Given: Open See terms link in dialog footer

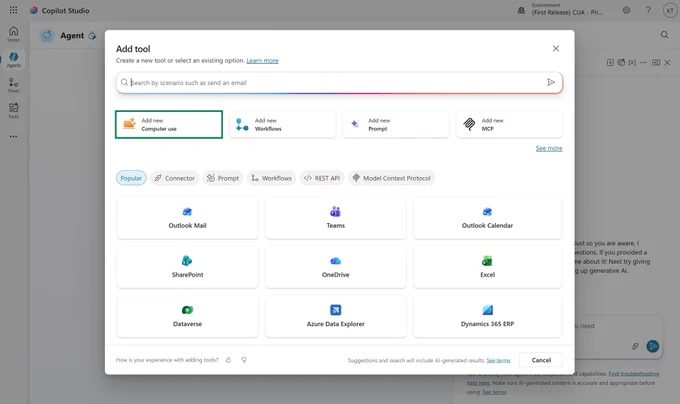Looking at the screenshot, I should tap(498, 360).
